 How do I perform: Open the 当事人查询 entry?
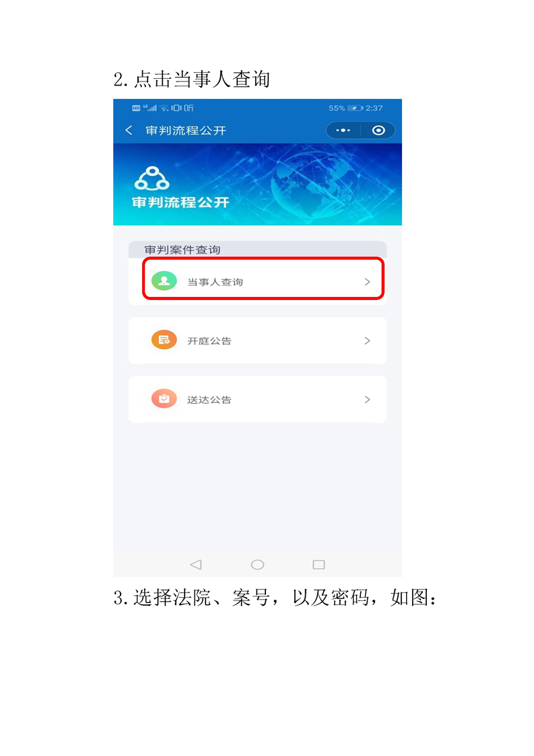tap(257, 282)
